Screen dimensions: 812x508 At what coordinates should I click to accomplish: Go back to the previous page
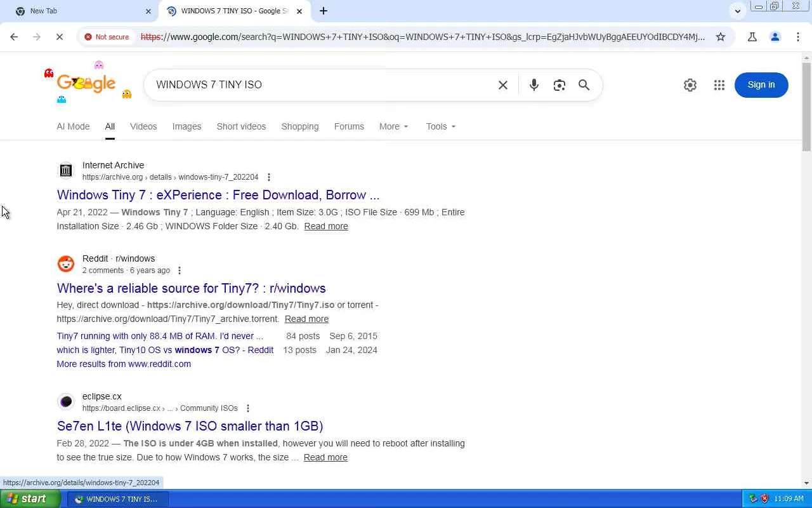click(x=14, y=37)
